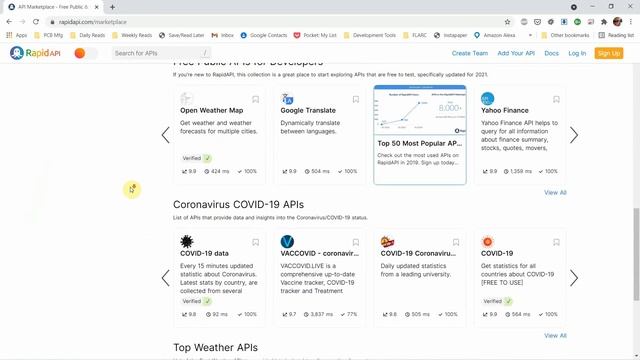The image size is (640, 360).
Task: Open the Create Team link
Action: click(469, 53)
